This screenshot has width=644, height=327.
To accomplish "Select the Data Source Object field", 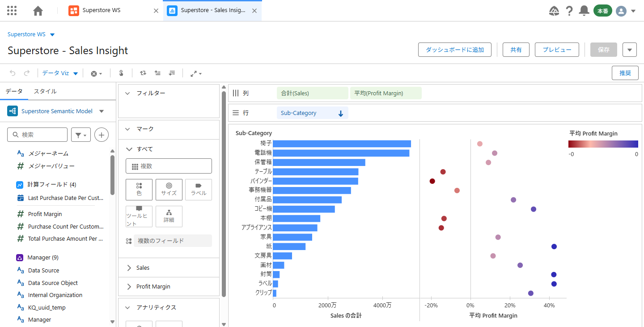I will 53,283.
